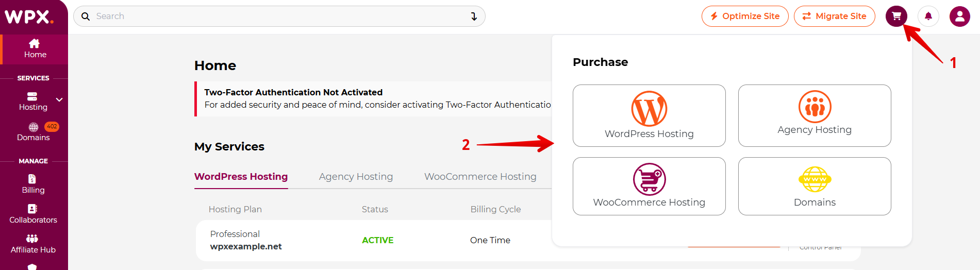Open the shopping cart purchase icon

point(896,16)
